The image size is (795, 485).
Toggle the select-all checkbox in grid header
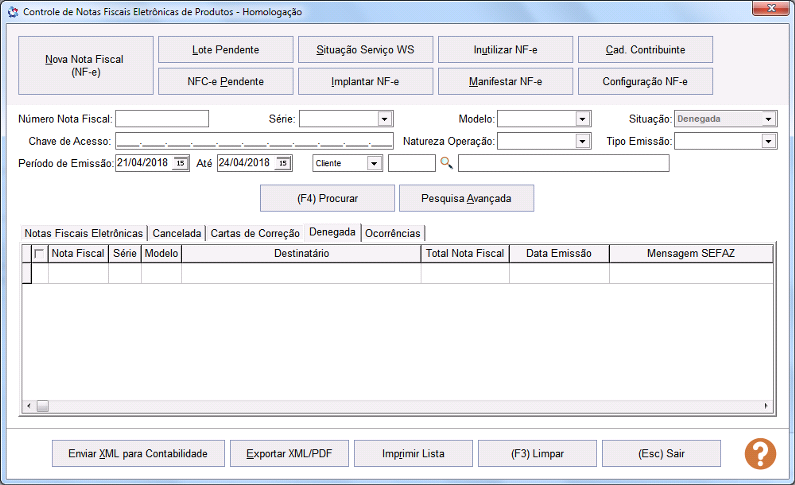(39, 253)
